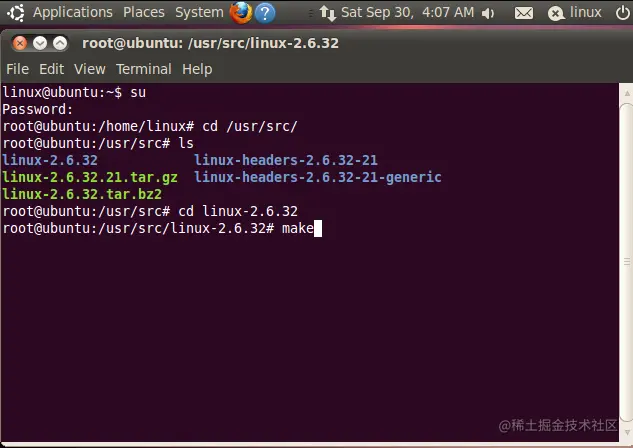The width and height of the screenshot is (633, 448).
Task: Open the terminal View menu
Action: pos(90,69)
